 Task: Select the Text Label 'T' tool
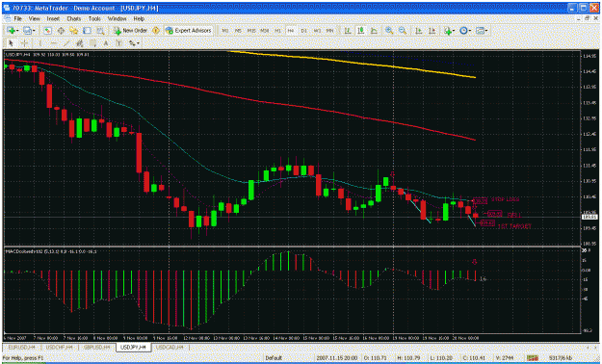119,43
